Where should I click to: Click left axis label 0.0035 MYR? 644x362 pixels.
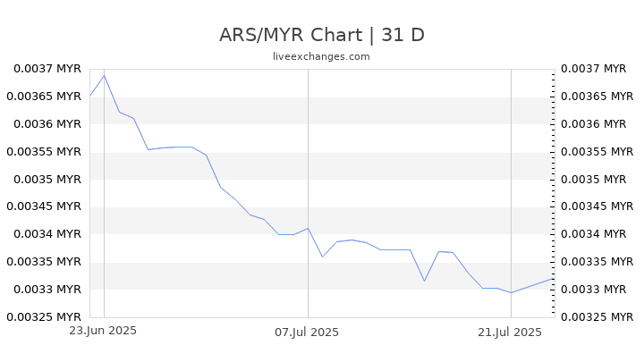point(47,180)
